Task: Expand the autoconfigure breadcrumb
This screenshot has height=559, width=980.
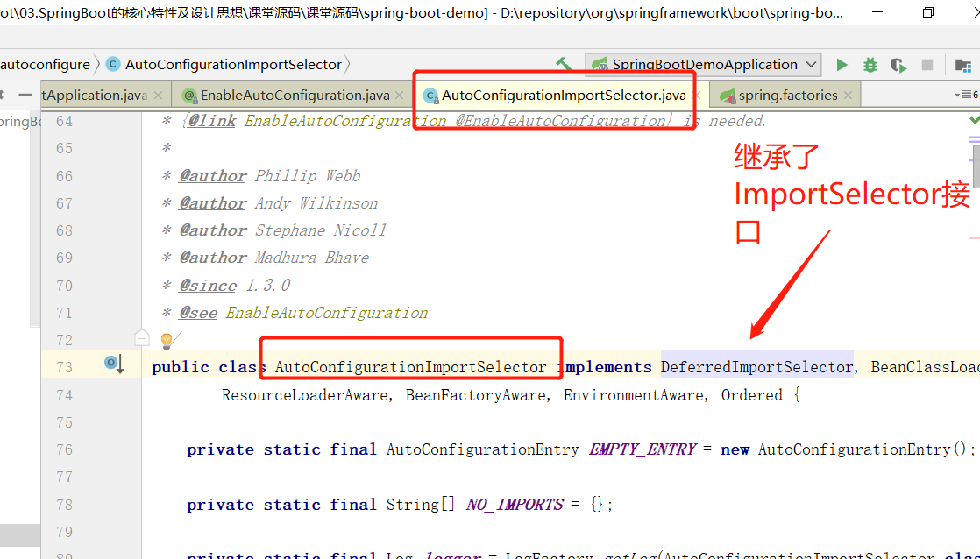Action: coord(44,64)
